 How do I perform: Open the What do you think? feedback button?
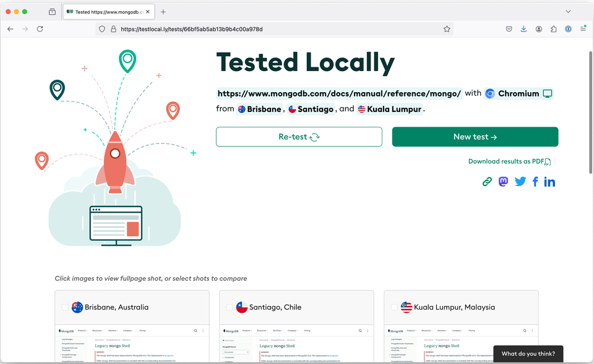pos(528,353)
